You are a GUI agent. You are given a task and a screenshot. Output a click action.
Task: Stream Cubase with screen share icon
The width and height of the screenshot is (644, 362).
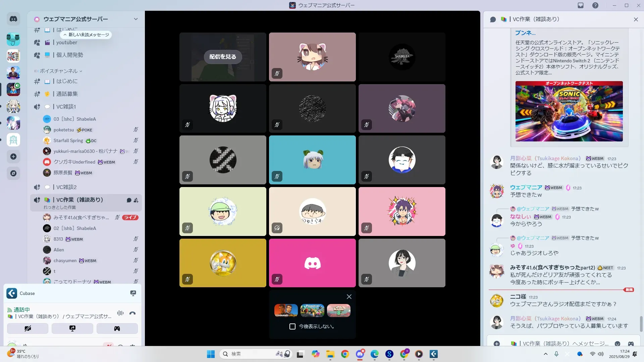tap(133, 293)
